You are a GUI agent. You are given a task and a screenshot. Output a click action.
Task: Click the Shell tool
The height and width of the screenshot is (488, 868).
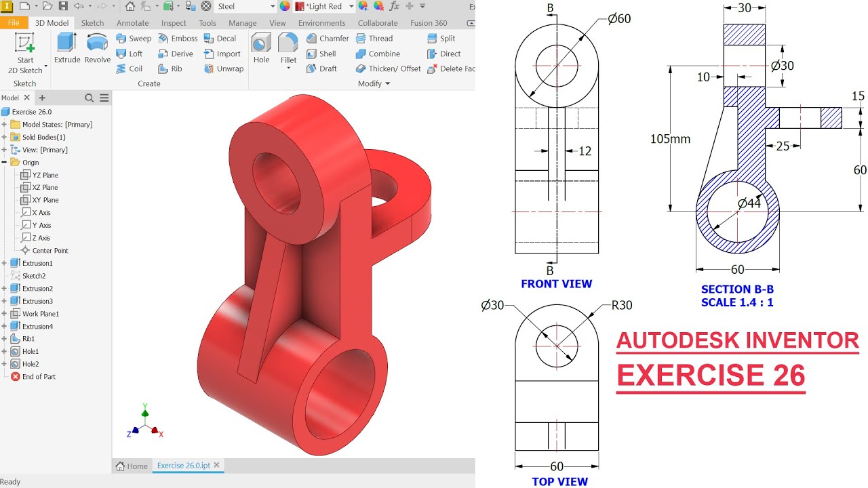click(x=321, y=54)
